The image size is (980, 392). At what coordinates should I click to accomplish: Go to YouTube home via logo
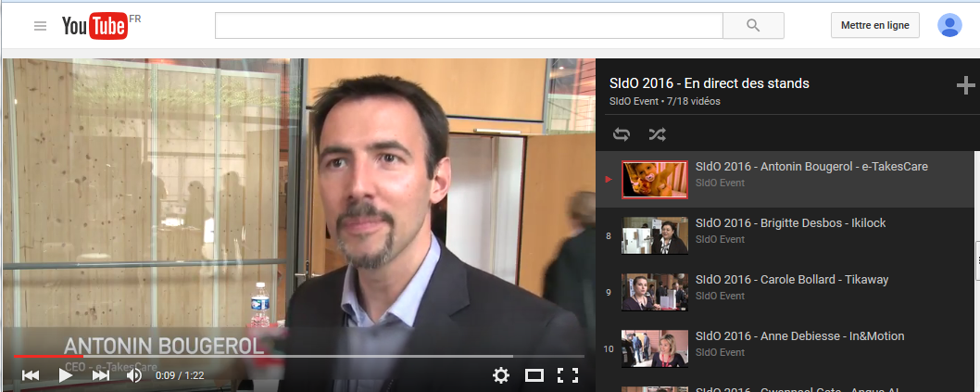coord(94,26)
